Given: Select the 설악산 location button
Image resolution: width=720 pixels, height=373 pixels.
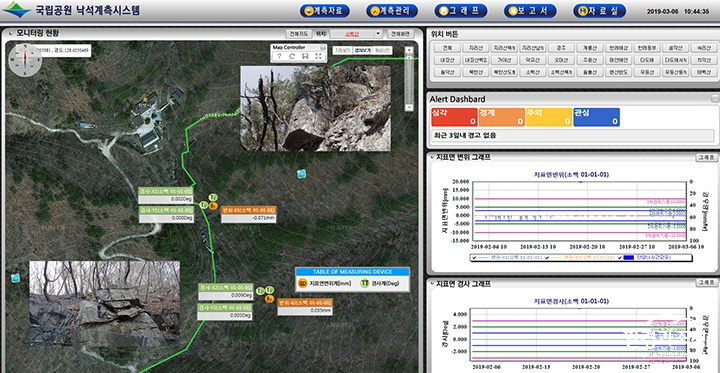Looking at the screenshot, I should 675,48.
